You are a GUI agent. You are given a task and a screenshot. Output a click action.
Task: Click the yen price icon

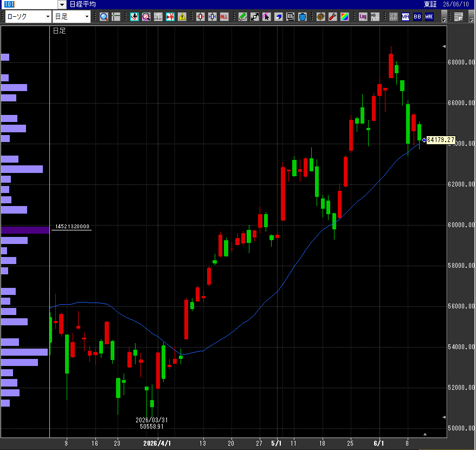170,17
